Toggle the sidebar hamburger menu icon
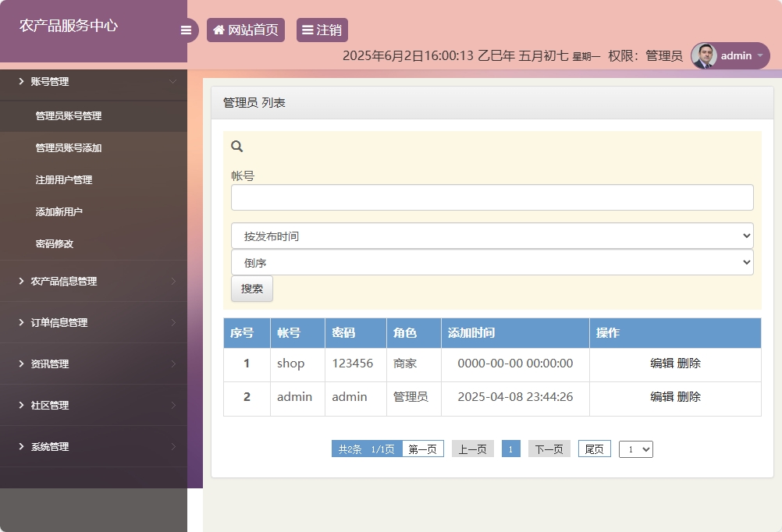 point(186,30)
